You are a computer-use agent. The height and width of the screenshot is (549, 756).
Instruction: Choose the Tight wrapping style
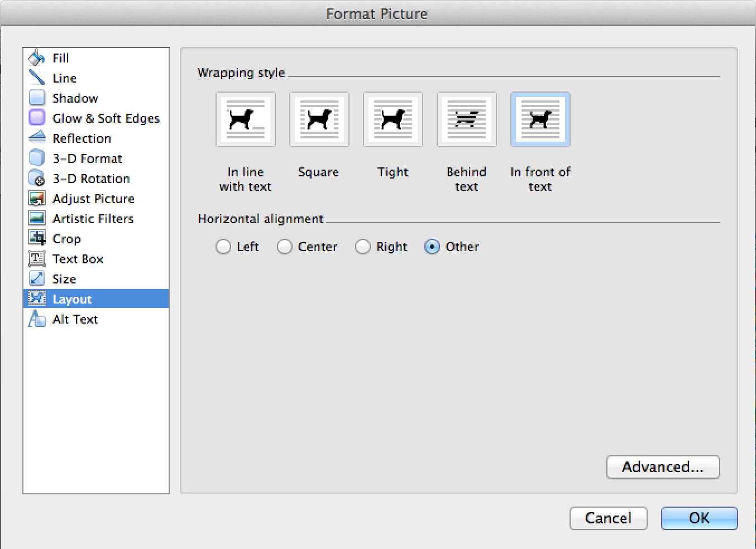pos(393,119)
